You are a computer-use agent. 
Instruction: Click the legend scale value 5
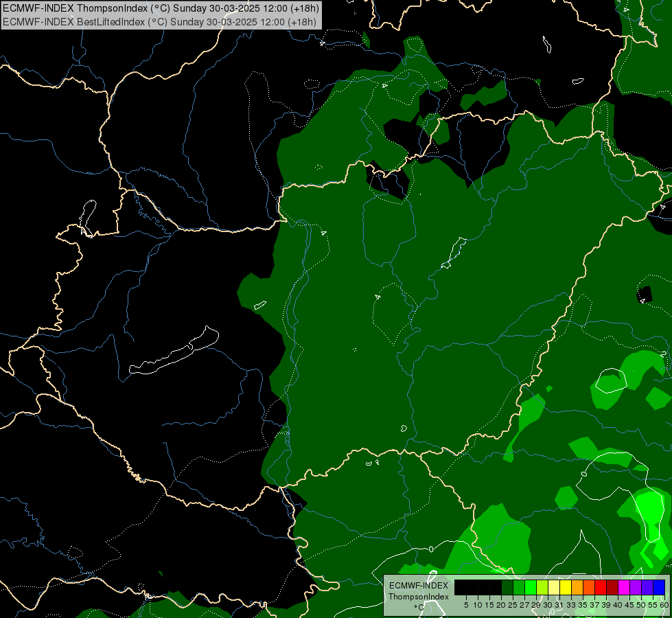[x=466, y=605]
